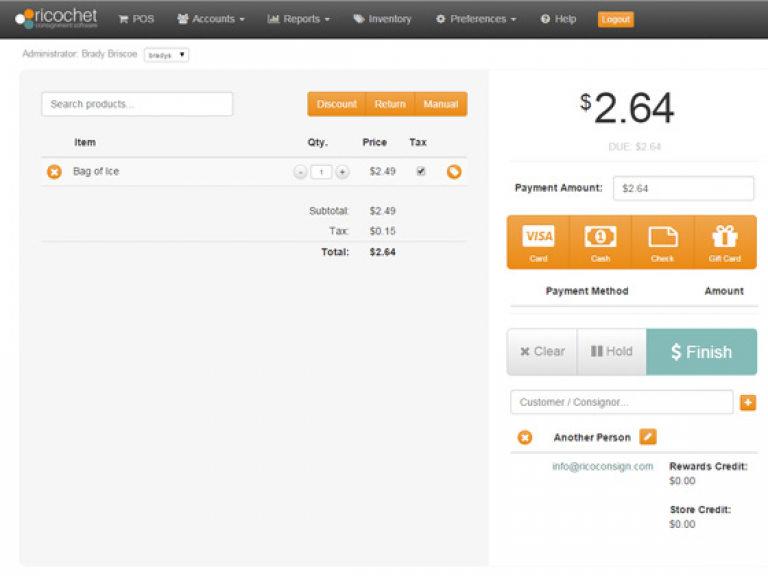Remove Bag of Ice from the sale
The image size is (768, 576).
[x=54, y=171]
